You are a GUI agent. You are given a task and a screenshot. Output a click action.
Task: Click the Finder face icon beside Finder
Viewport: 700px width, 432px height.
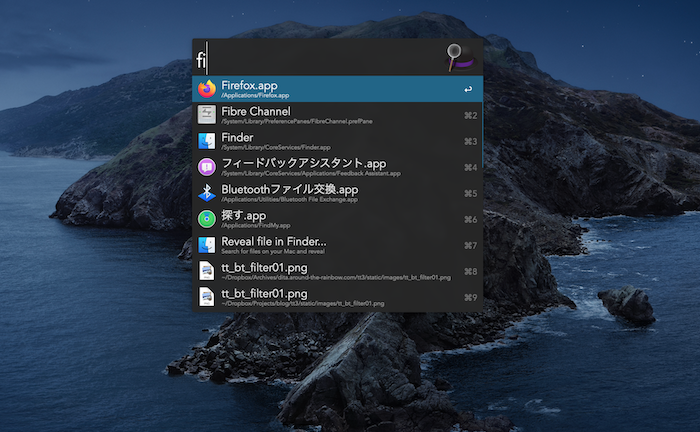207,141
